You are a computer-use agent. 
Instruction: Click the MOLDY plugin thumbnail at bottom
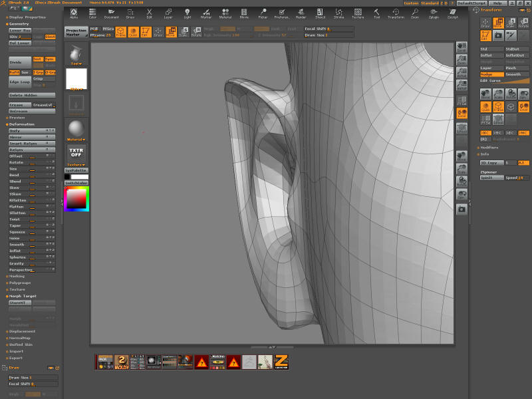coord(122,361)
